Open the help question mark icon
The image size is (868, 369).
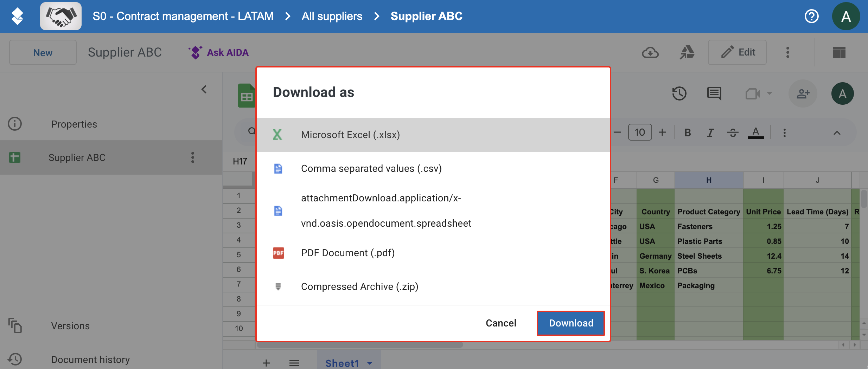coord(812,16)
